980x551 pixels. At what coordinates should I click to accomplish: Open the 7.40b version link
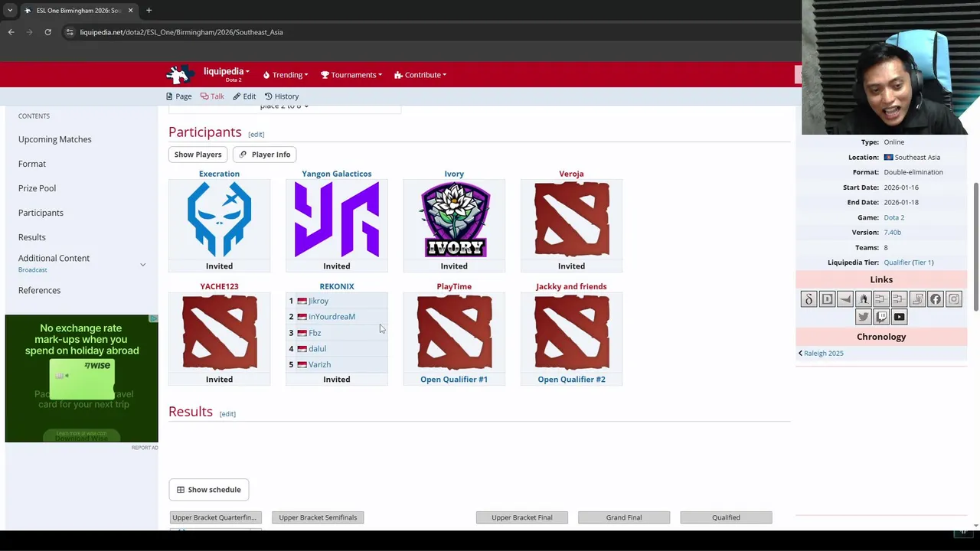click(x=892, y=233)
